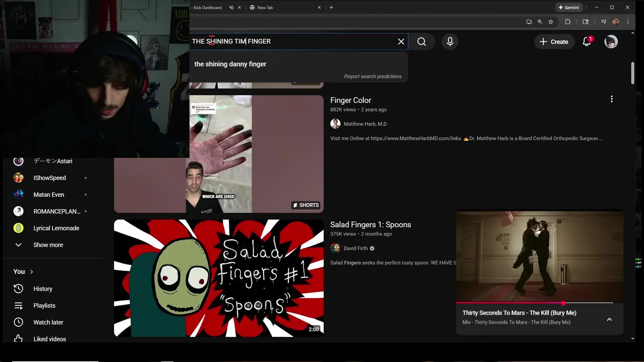Open Chrome three-dot menu
The image size is (644, 362).
pyautogui.click(x=627, y=22)
